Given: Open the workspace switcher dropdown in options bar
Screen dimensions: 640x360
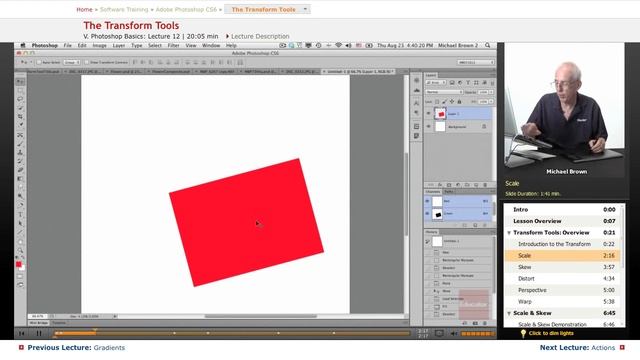Looking at the screenshot, I should 476,62.
